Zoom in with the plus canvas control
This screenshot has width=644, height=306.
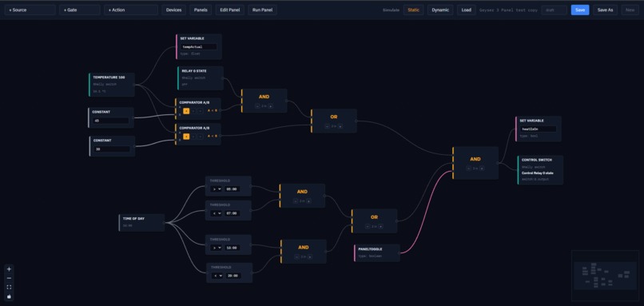(9, 269)
